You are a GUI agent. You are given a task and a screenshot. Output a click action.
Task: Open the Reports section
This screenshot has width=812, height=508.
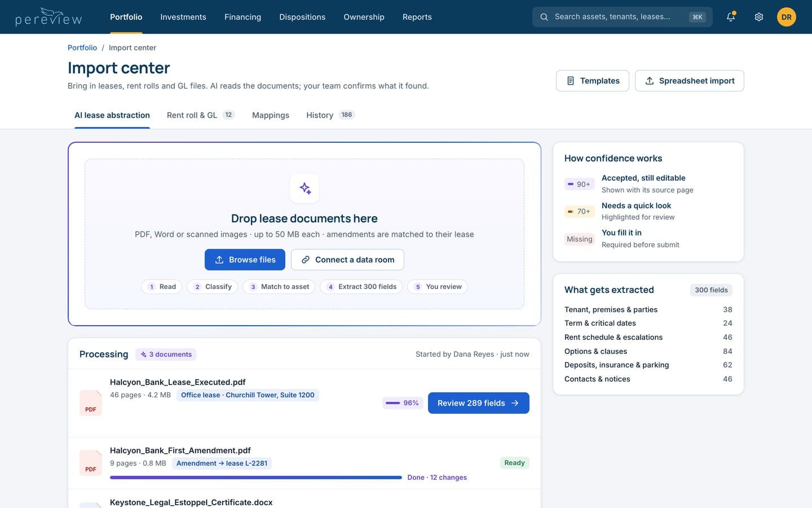click(417, 17)
